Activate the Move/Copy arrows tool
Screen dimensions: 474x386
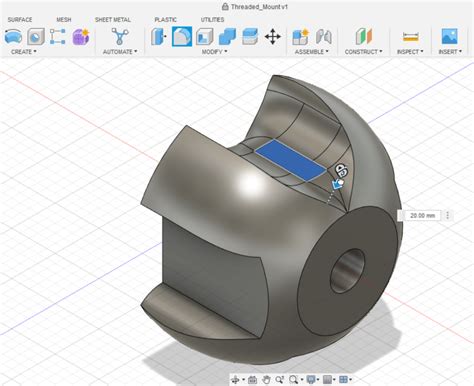tap(273, 36)
